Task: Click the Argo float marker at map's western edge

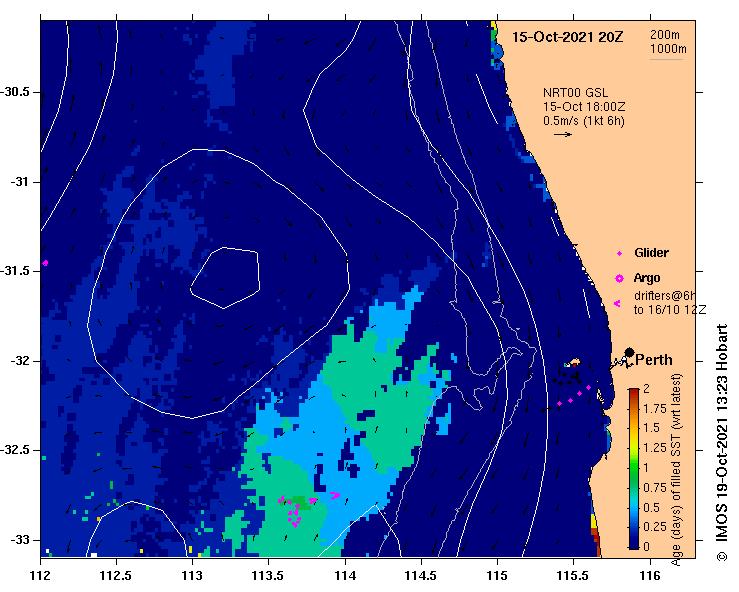Action: pyautogui.click(x=45, y=263)
